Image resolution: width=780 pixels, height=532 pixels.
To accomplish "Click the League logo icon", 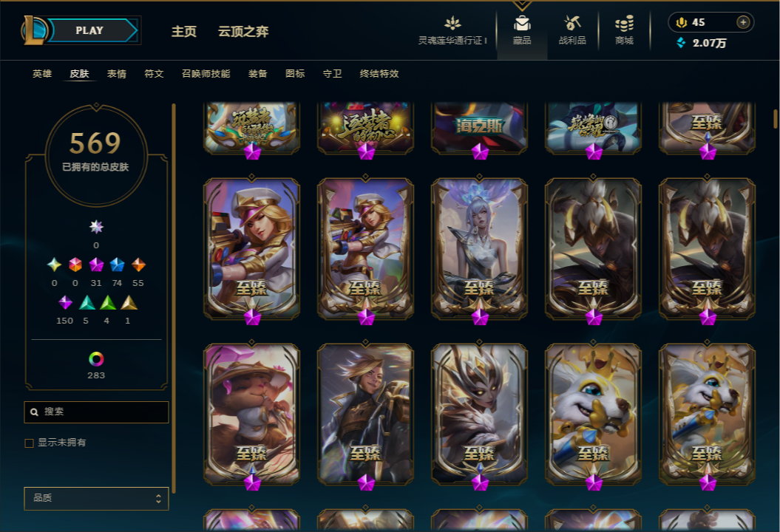I will (x=33, y=30).
